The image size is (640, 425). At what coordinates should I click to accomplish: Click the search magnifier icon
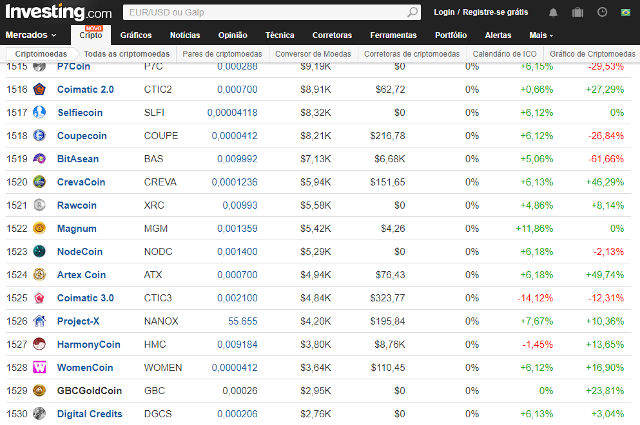coord(412,12)
